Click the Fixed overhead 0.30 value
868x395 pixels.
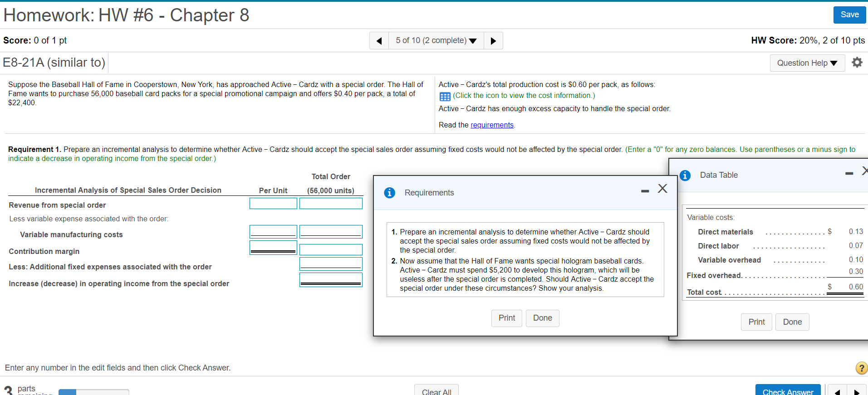coord(856,272)
